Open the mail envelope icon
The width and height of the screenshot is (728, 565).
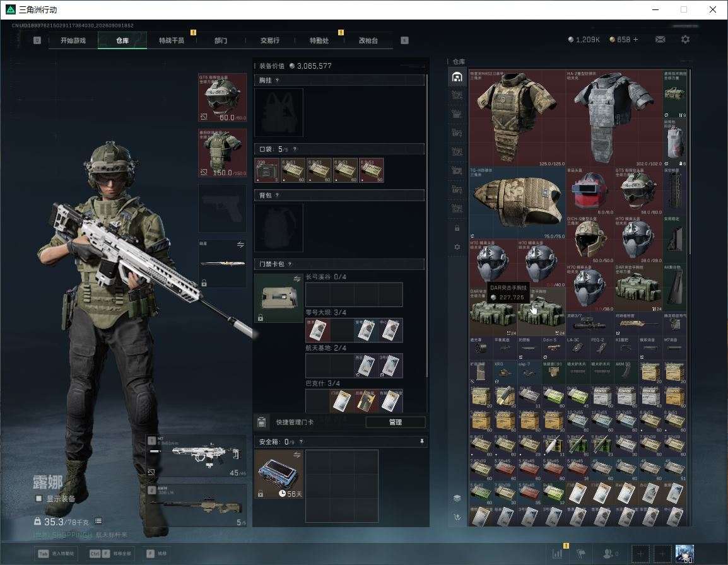point(660,40)
